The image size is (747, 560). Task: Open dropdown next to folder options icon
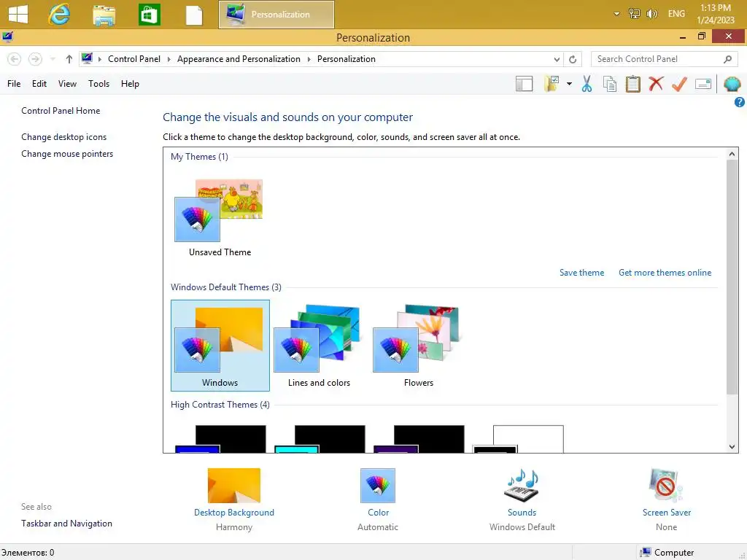pyautogui.click(x=569, y=84)
